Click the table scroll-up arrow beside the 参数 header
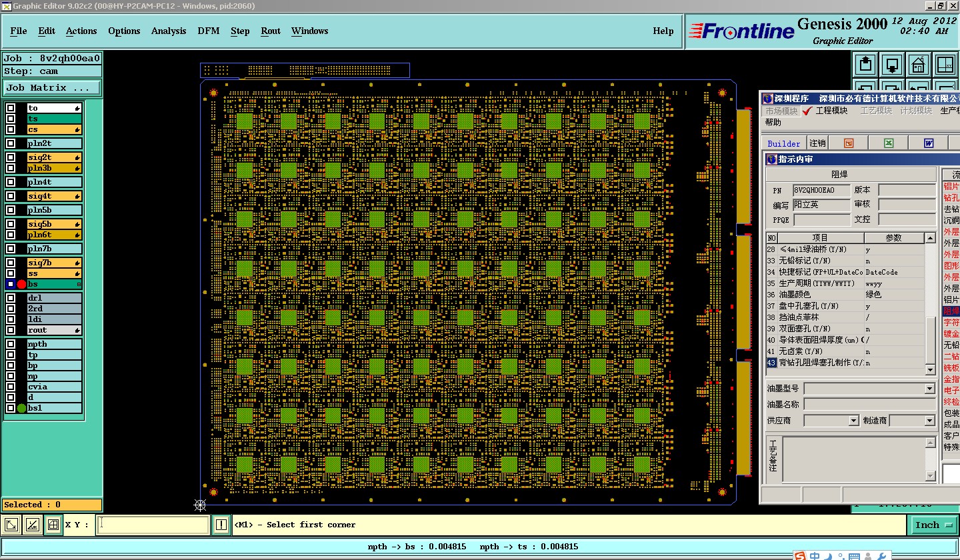Image resolution: width=960 pixels, height=560 pixels. 930,238
